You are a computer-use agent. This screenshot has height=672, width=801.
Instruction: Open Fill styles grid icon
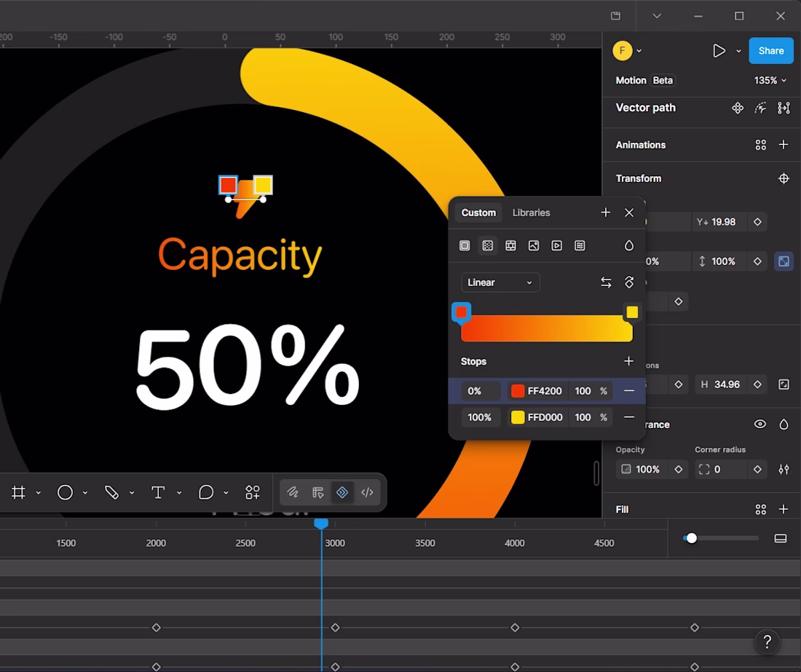pyautogui.click(x=761, y=509)
